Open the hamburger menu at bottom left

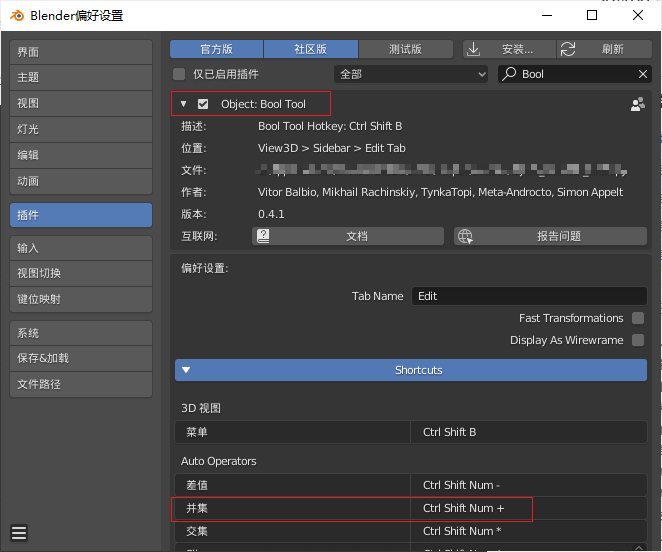tap(19, 533)
